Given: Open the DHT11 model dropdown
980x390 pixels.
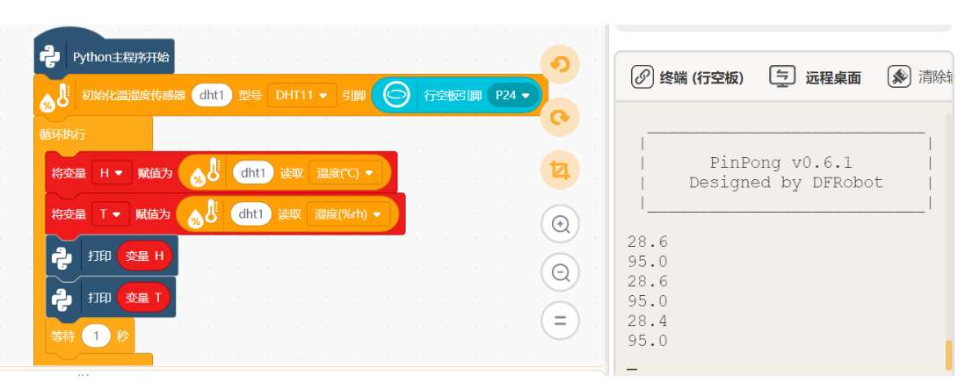Looking at the screenshot, I should point(301,96).
